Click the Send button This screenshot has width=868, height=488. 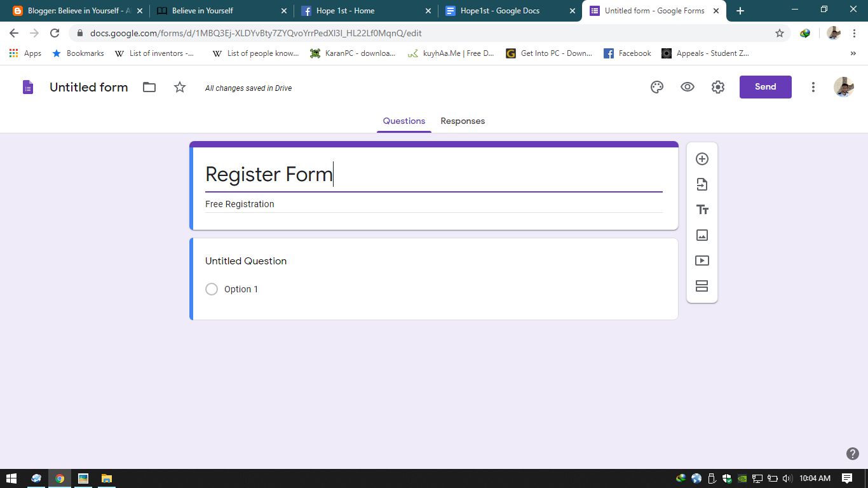(765, 87)
